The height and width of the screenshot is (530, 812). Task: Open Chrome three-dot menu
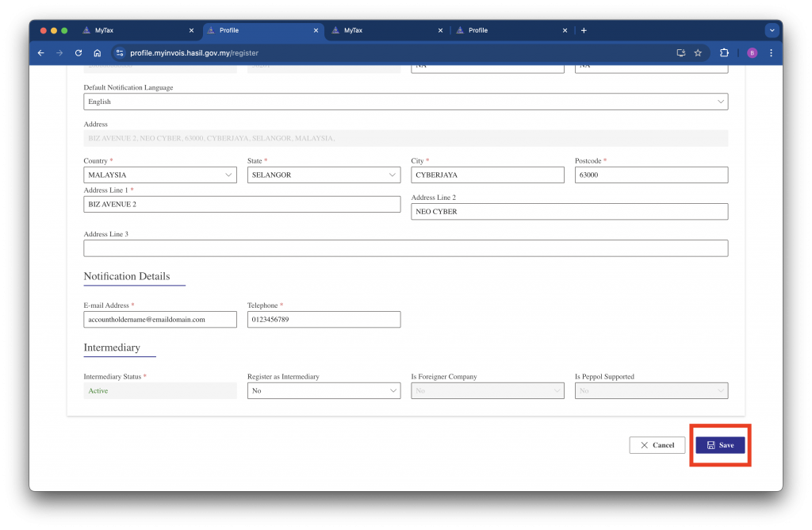pyautogui.click(x=771, y=53)
